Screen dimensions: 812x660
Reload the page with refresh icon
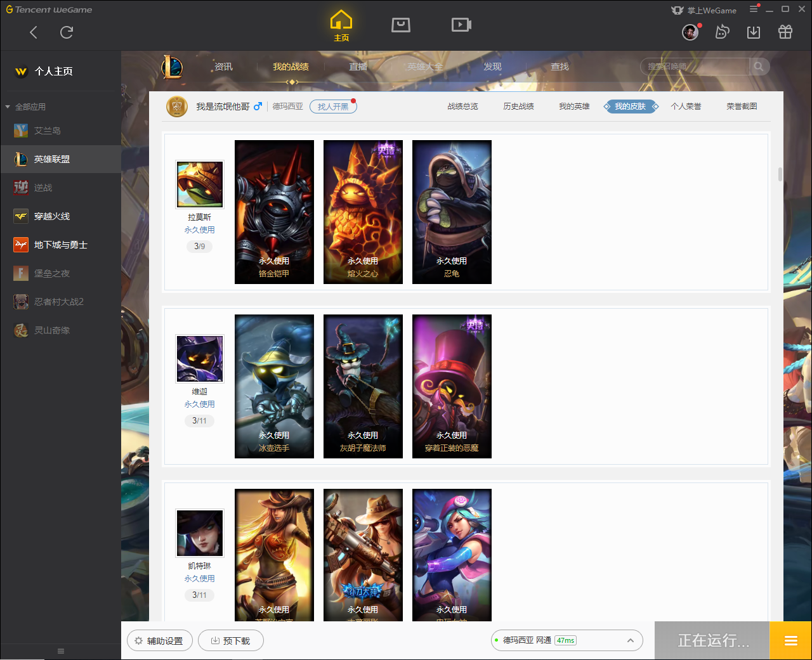(x=67, y=32)
